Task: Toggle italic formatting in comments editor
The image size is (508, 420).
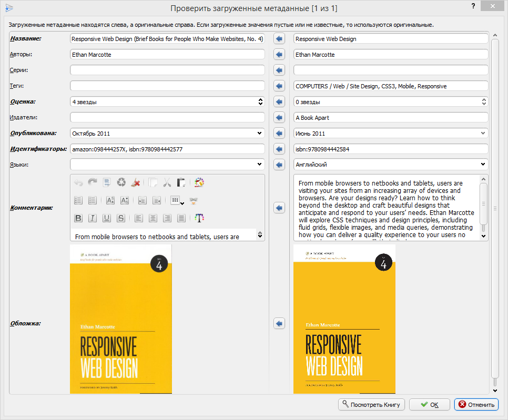Action: pos(93,218)
